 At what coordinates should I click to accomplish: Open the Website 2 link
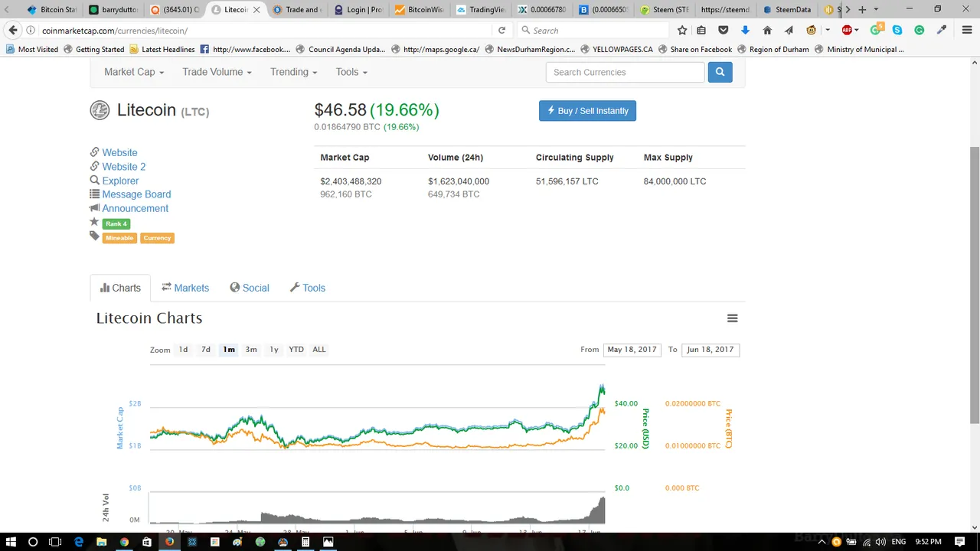tap(124, 167)
